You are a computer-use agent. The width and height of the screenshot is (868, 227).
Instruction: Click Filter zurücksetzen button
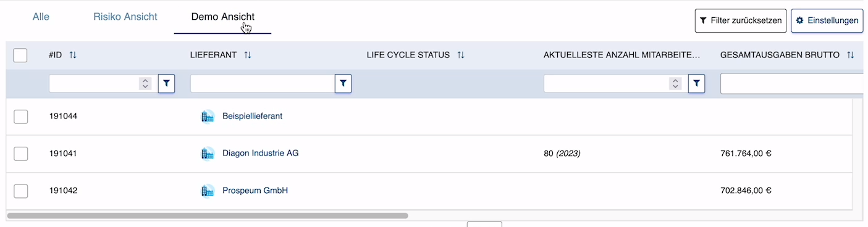click(x=741, y=20)
